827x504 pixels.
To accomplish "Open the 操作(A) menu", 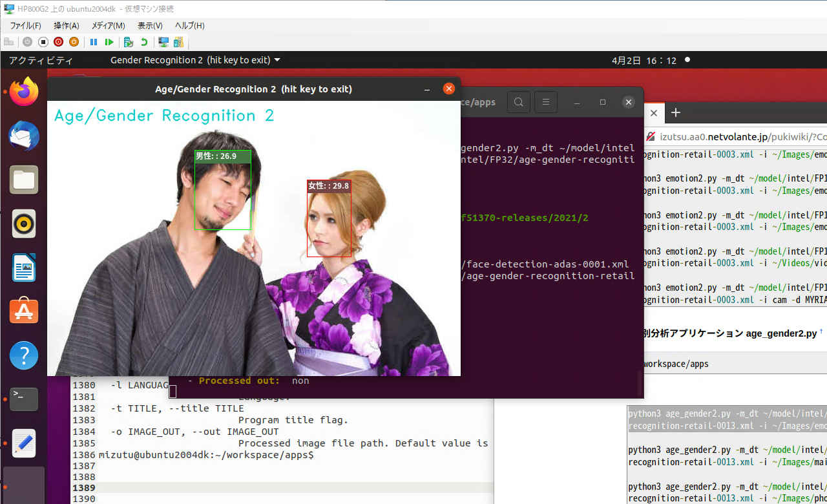I will (x=66, y=25).
